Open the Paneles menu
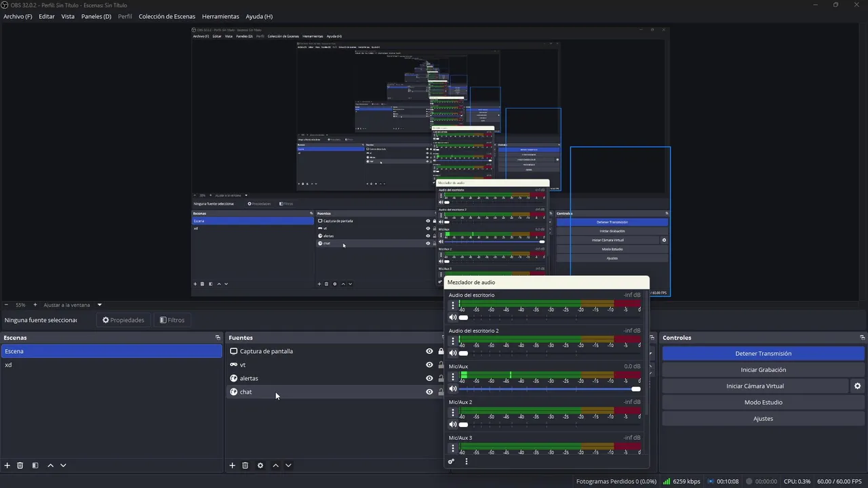Screen dimensions: 868x488 (x=96, y=16)
